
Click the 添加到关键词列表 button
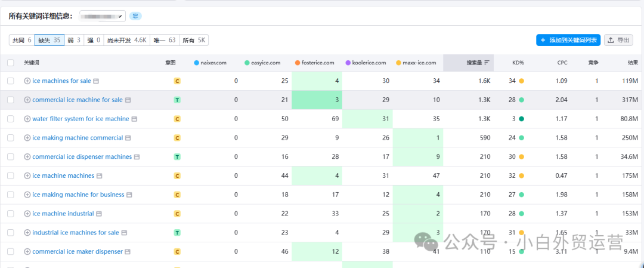click(568, 40)
